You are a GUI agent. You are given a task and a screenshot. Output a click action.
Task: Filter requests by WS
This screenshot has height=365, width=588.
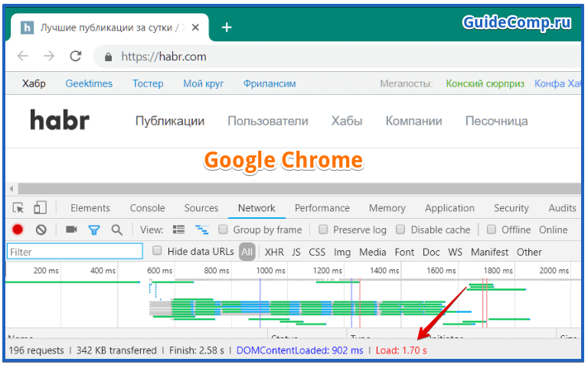click(455, 252)
